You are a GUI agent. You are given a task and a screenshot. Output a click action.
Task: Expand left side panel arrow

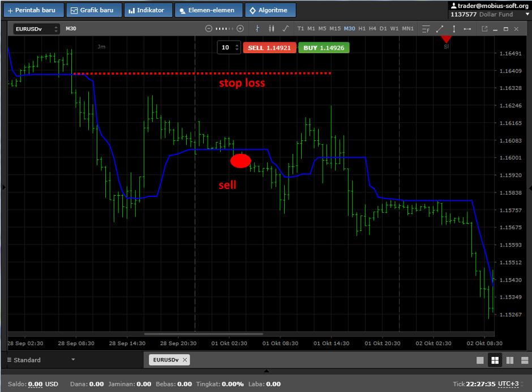[x=4, y=187]
